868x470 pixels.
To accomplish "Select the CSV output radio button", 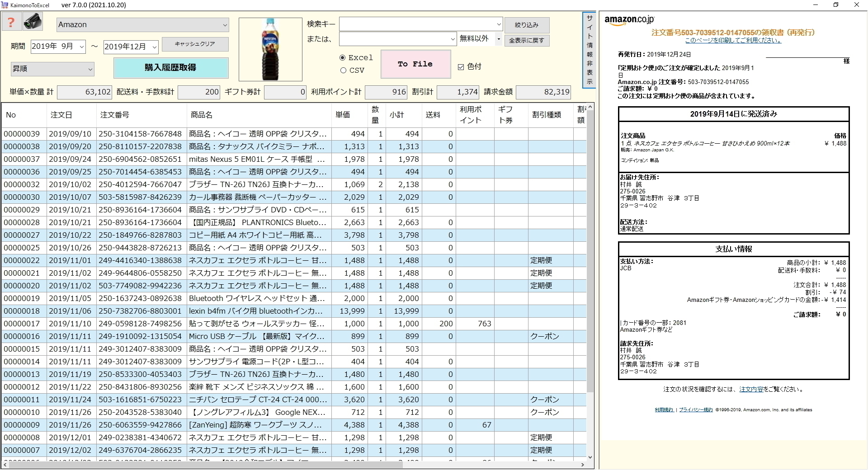I will 344,70.
